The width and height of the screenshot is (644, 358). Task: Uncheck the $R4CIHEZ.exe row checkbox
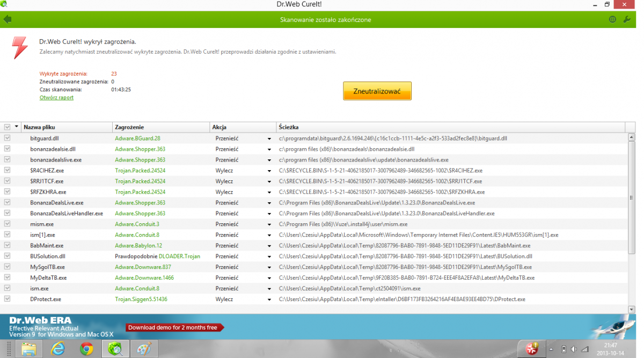coord(7,170)
